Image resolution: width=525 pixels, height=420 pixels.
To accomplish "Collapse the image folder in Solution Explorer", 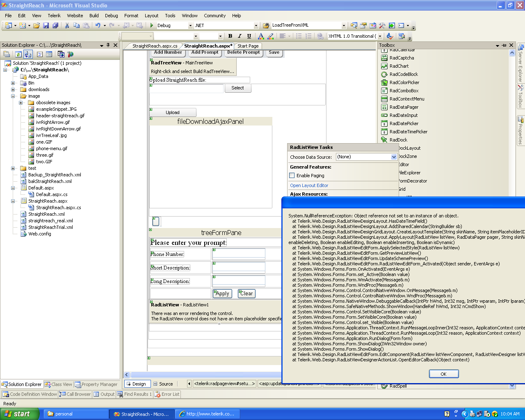I will click(x=13, y=96).
